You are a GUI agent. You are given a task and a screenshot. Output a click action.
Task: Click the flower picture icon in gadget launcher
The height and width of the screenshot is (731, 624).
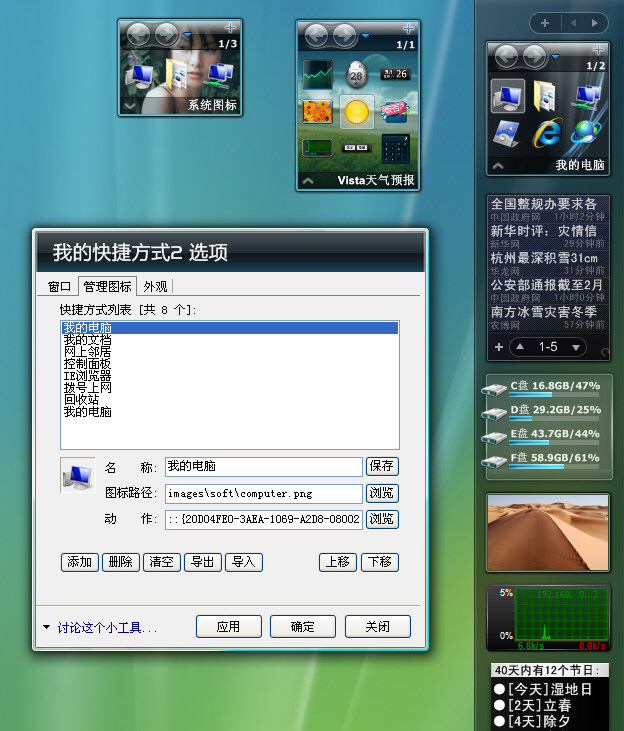[x=318, y=111]
